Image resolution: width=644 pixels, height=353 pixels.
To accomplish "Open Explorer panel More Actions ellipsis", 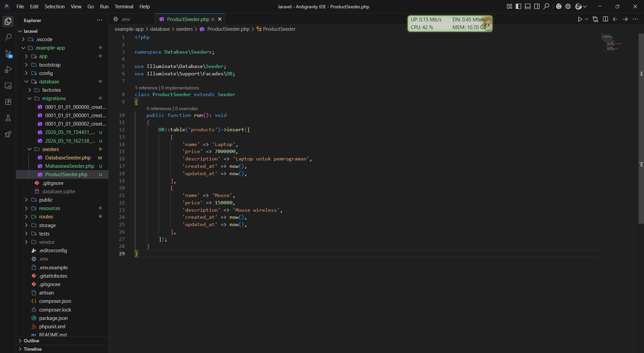I will point(99,20).
